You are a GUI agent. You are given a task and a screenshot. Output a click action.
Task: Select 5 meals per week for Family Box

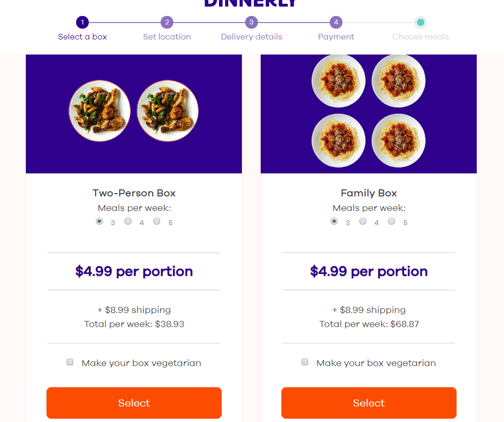coord(391,221)
